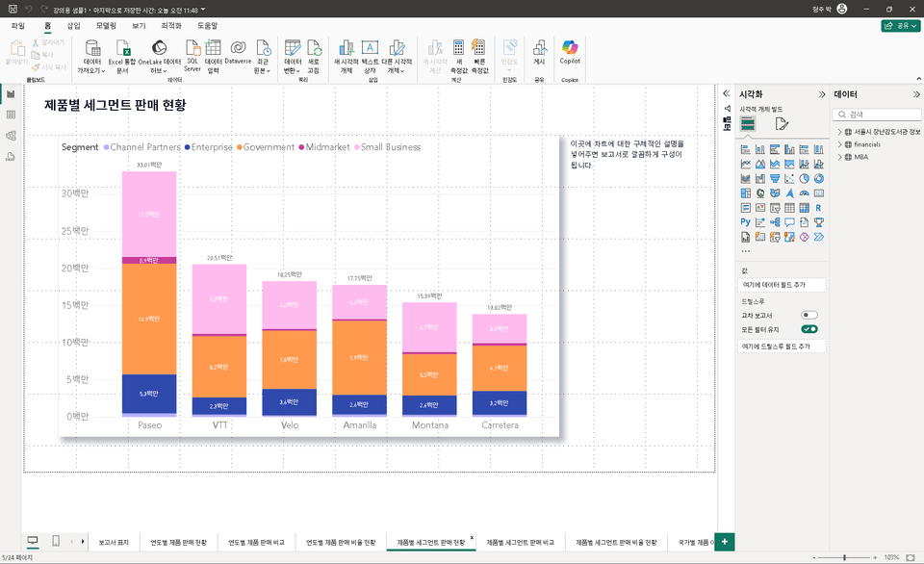
Task: Show more visuals via ellipsis
Action: [745, 251]
